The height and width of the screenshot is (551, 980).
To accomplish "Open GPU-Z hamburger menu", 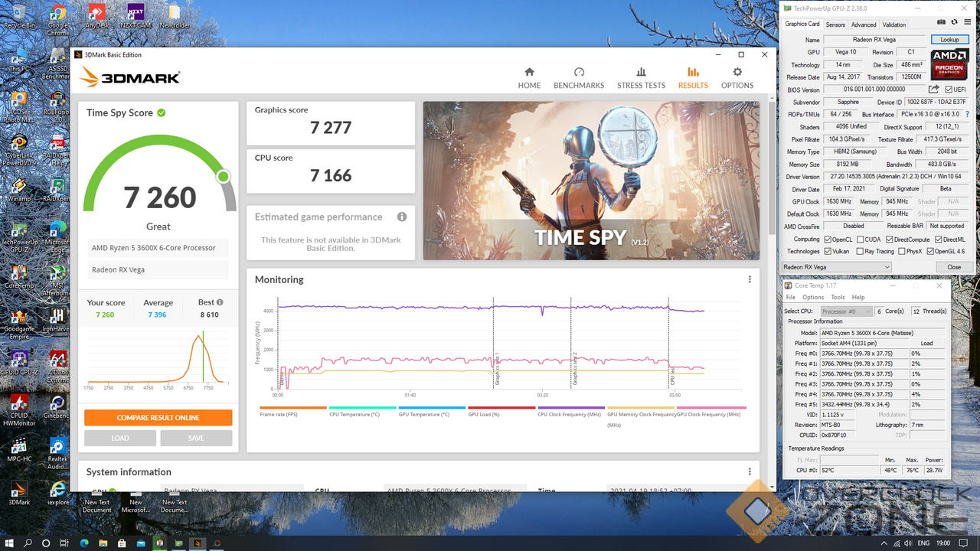I will point(966,22).
